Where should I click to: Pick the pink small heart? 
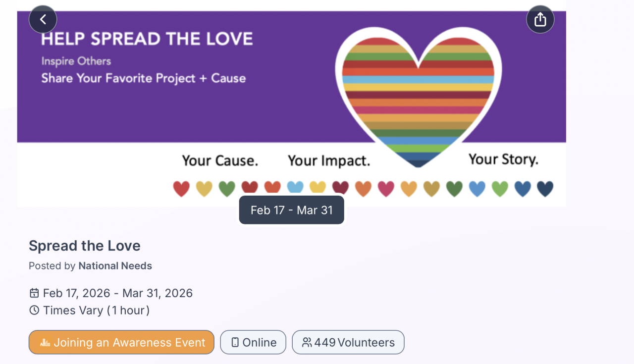coord(386,189)
